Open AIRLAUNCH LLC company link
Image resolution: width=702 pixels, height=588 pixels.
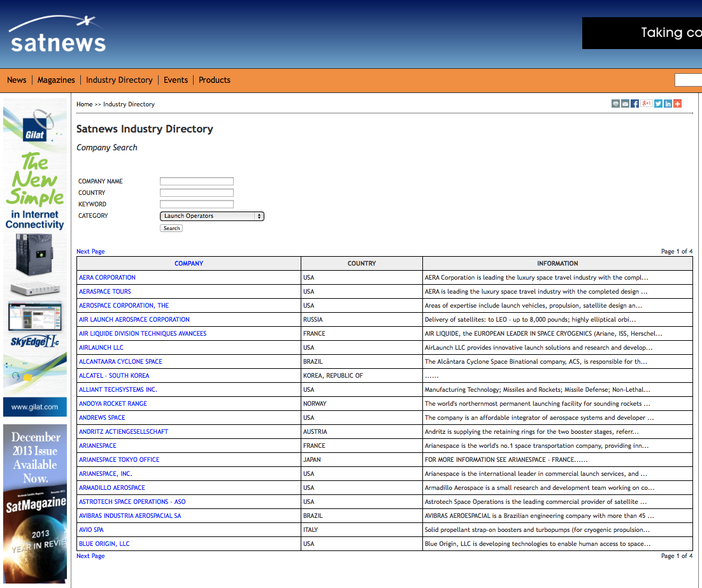(x=101, y=348)
